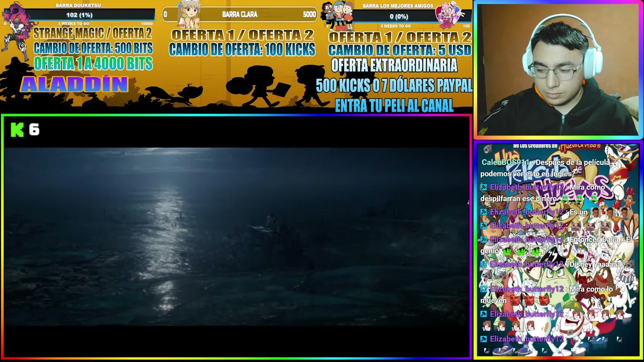The image size is (644, 362).
Task: Click the viewer count "6" beside Kick logo
Action: click(x=34, y=130)
